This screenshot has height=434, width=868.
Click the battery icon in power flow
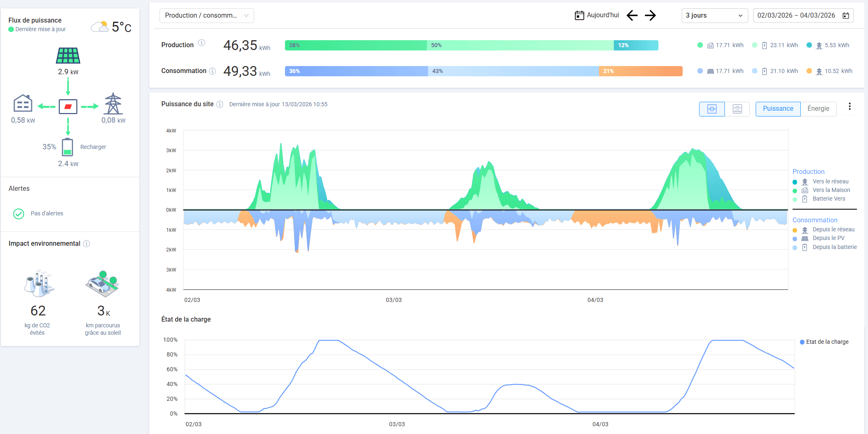68,147
